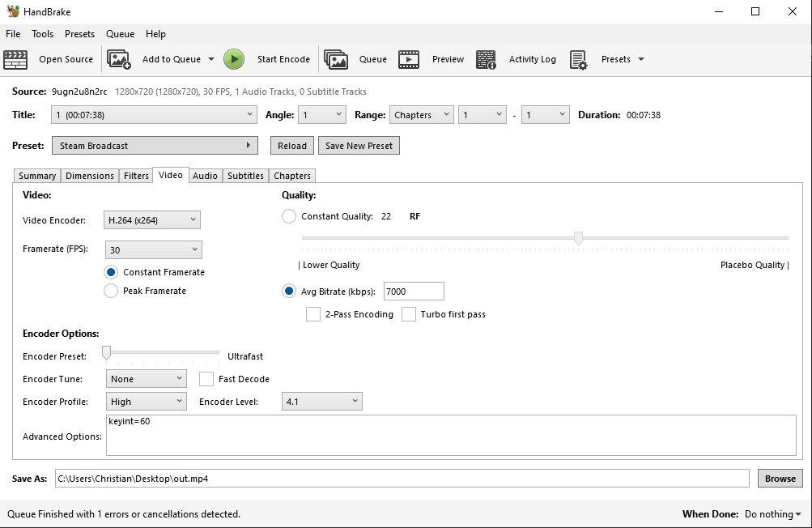Hit the green Start Encode play icon

[234, 60]
